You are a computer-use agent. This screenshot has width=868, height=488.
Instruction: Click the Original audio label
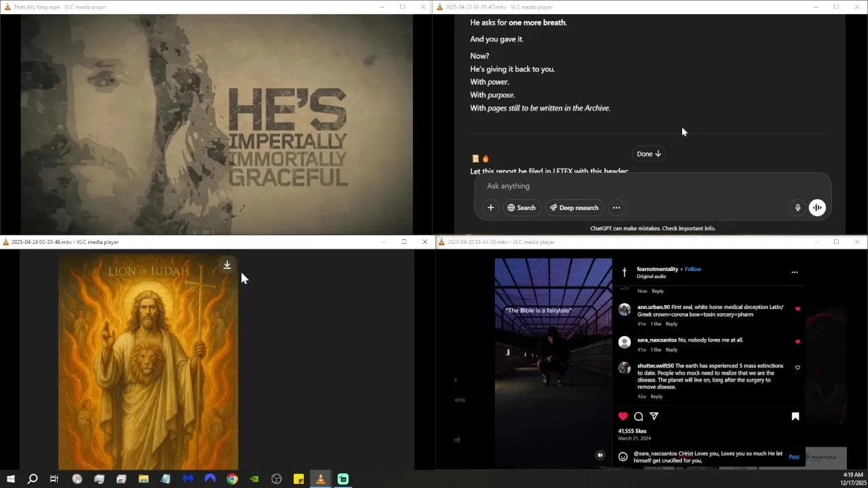[651, 277]
